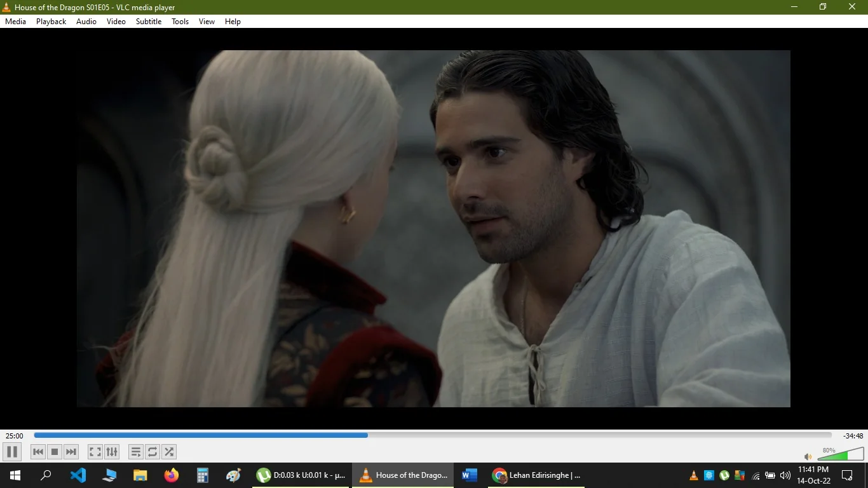Open Wi-Fi network settings in tray

[x=756, y=475]
